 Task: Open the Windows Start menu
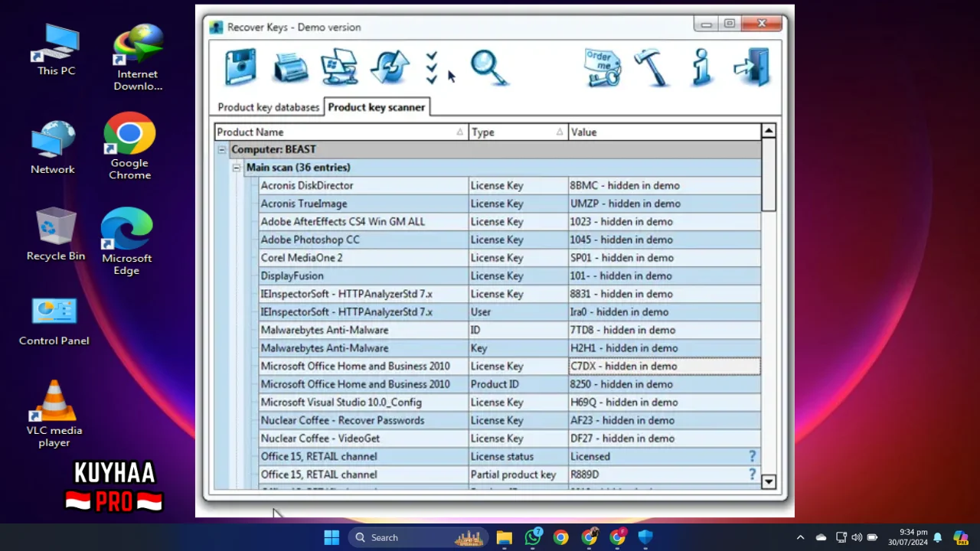(332, 537)
